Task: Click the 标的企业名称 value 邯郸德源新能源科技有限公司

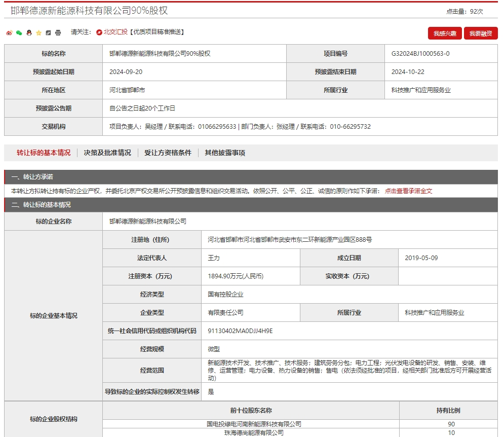Action: point(147,222)
